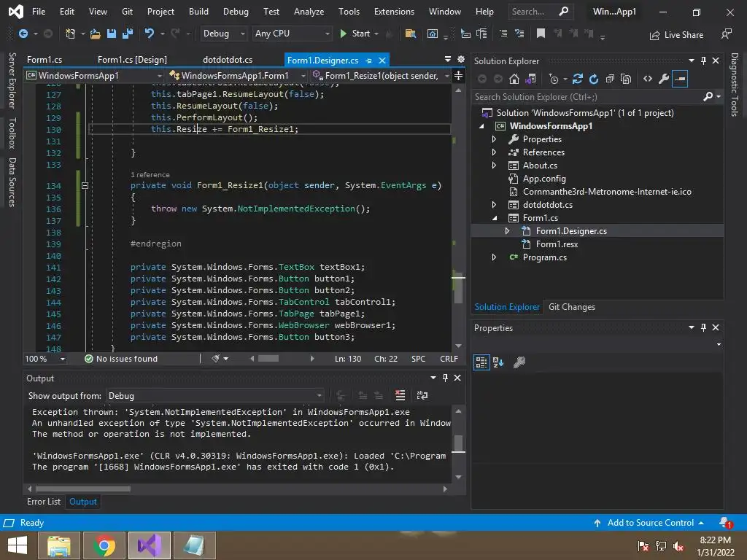This screenshot has height=560, width=747.
Task: Click Refresh icon in Solution Explorer
Action: pos(594,79)
